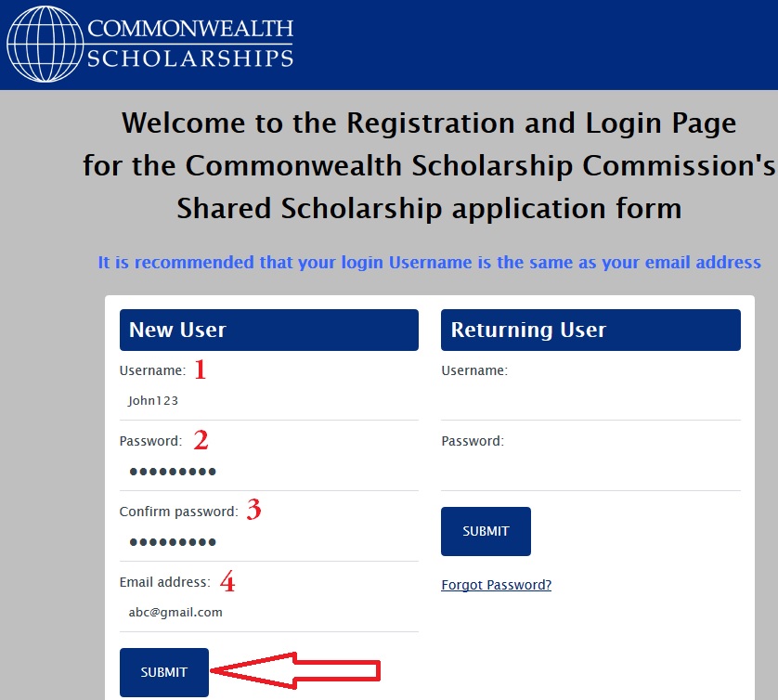Click the email field showing abc@gmail.com
Image resolution: width=778 pixels, height=700 pixels.
[268, 613]
